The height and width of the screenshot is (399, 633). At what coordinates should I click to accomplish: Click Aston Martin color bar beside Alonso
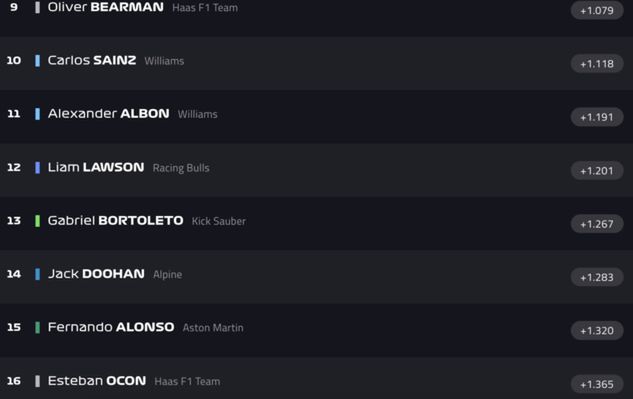click(38, 328)
